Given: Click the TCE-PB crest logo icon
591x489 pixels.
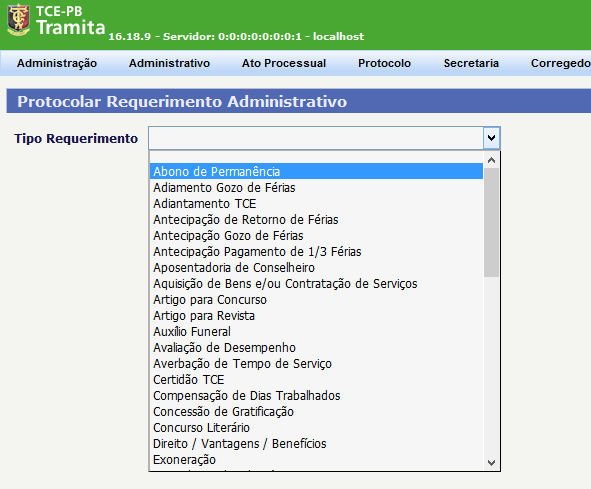Looking at the screenshot, I should tap(18, 20).
